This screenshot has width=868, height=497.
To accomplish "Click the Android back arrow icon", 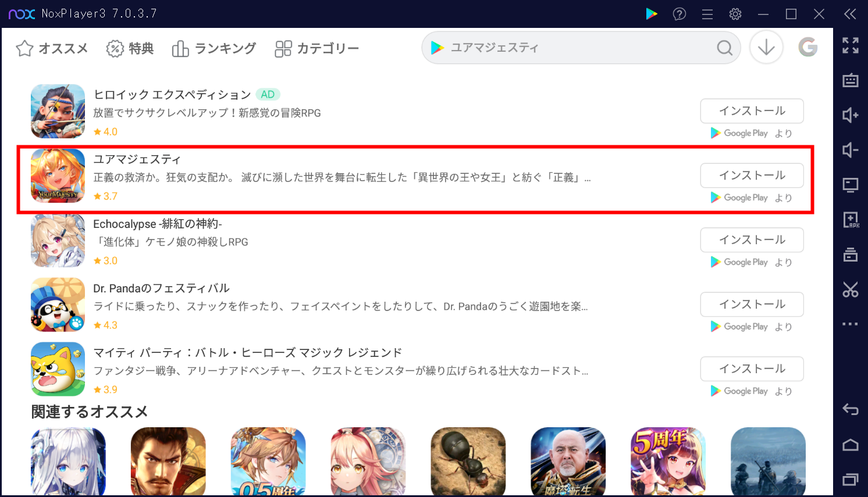I will pyautogui.click(x=850, y=410).
